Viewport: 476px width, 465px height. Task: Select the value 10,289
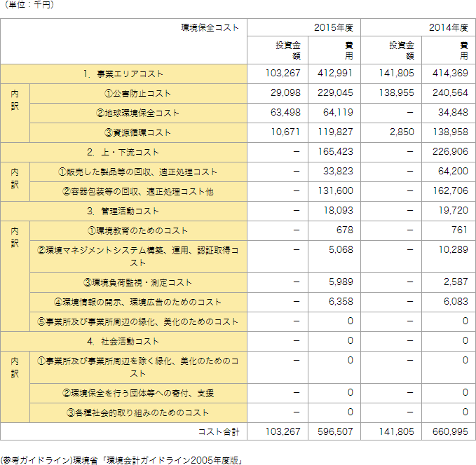tap(453, 250)
